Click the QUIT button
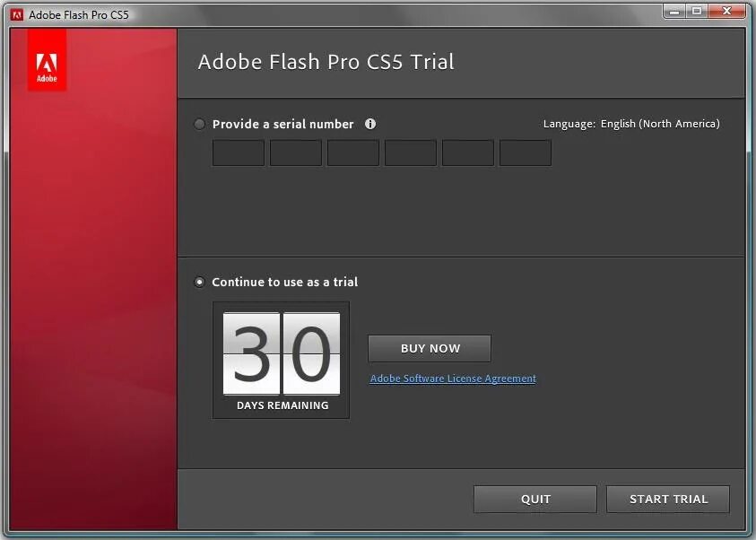756x540 pixels. point(535,499)
